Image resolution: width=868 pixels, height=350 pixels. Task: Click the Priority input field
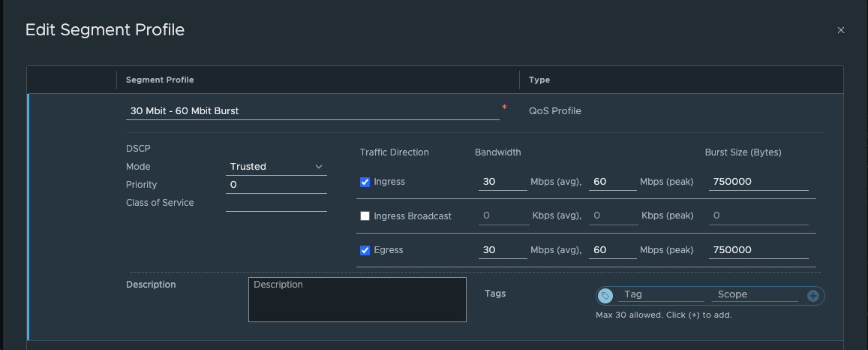tap(276, 185)
